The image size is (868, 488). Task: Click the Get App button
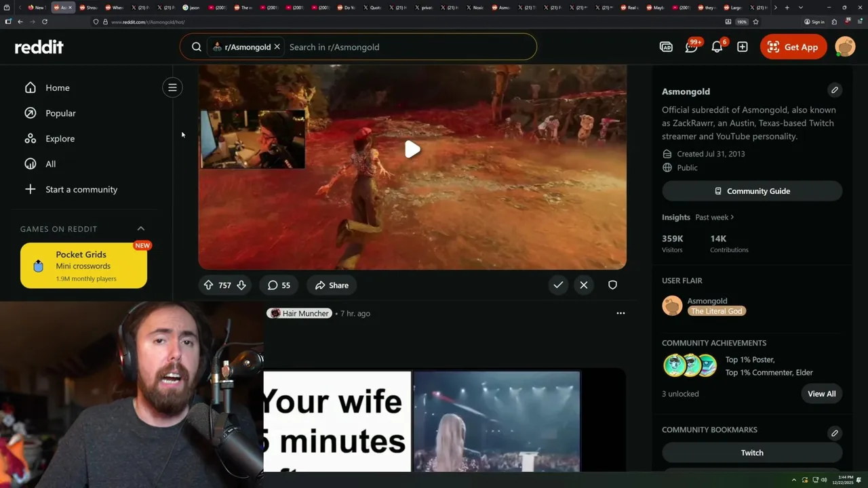pos(793,47)
